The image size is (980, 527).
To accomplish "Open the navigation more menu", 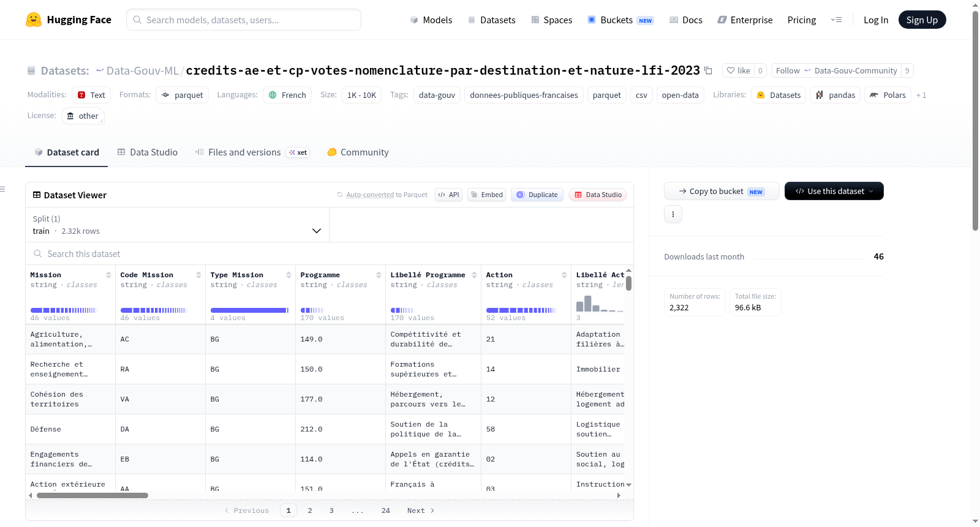I will click(836, 20).
